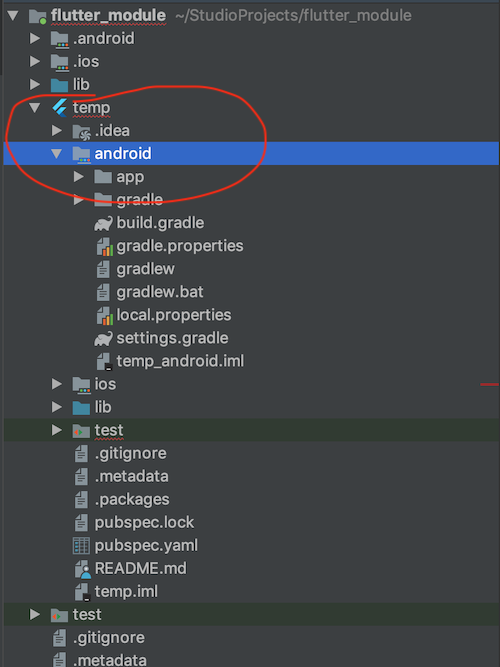Expand the .android folder arrow
The image size is (500, 667).
tap(35, 39)
